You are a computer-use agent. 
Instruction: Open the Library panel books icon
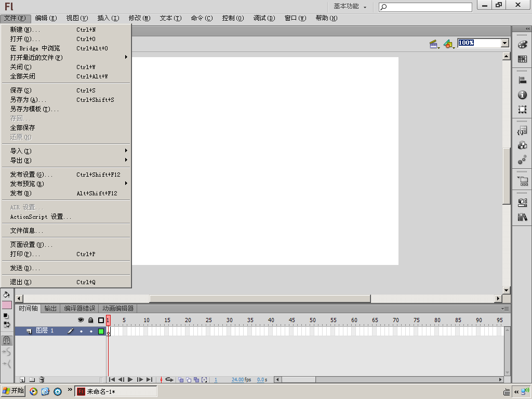[523, 217]
